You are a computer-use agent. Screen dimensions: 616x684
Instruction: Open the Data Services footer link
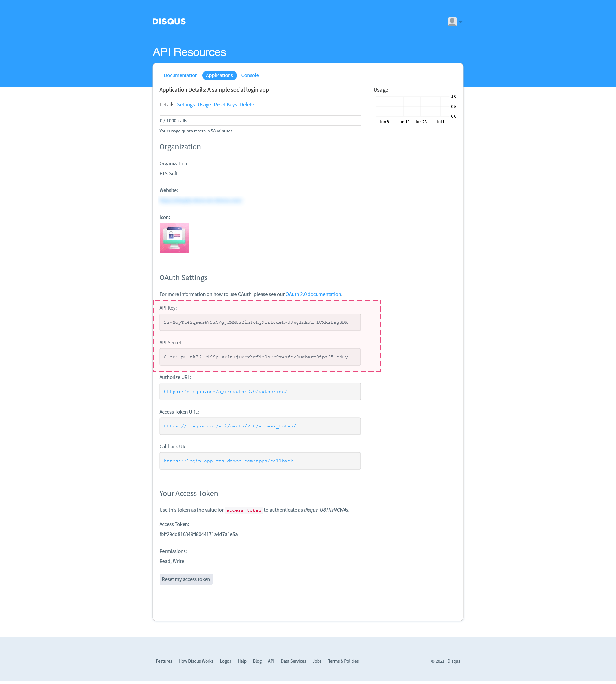pos(293,661)
